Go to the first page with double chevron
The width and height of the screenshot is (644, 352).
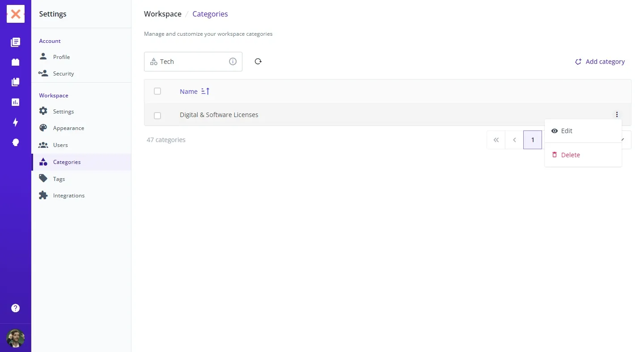pos(496,140)
